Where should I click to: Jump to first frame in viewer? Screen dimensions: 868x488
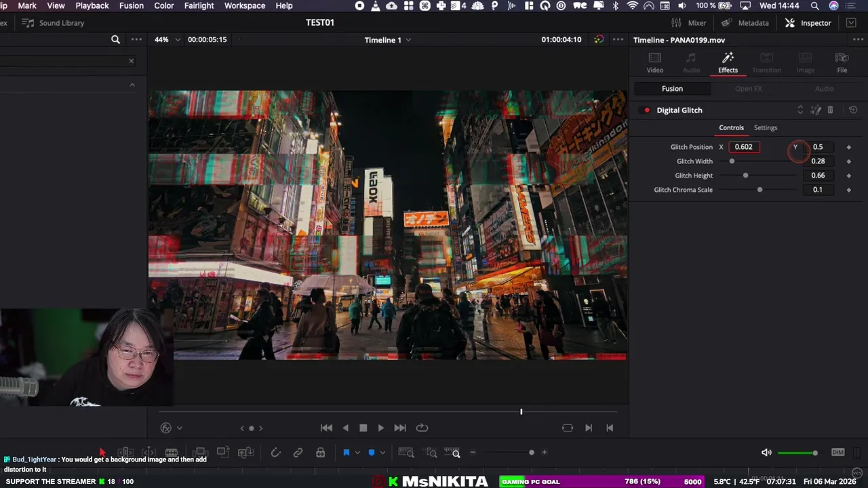(326, 428)
